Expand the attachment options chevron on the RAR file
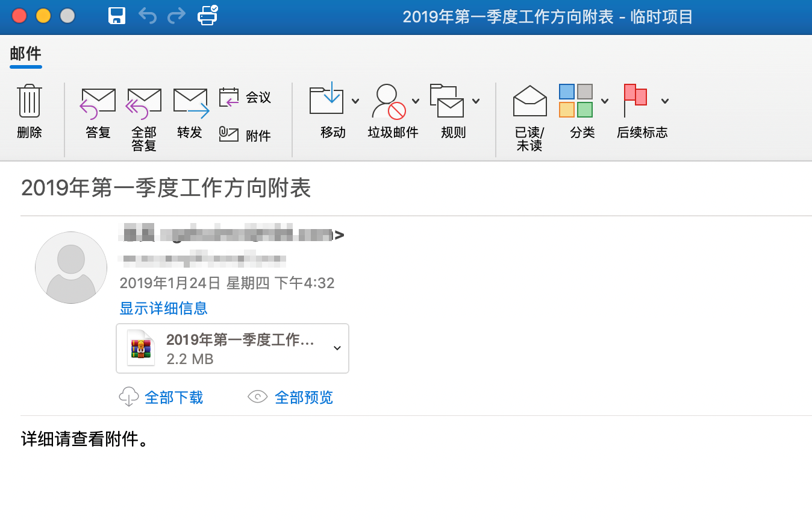 pos(337,348)
